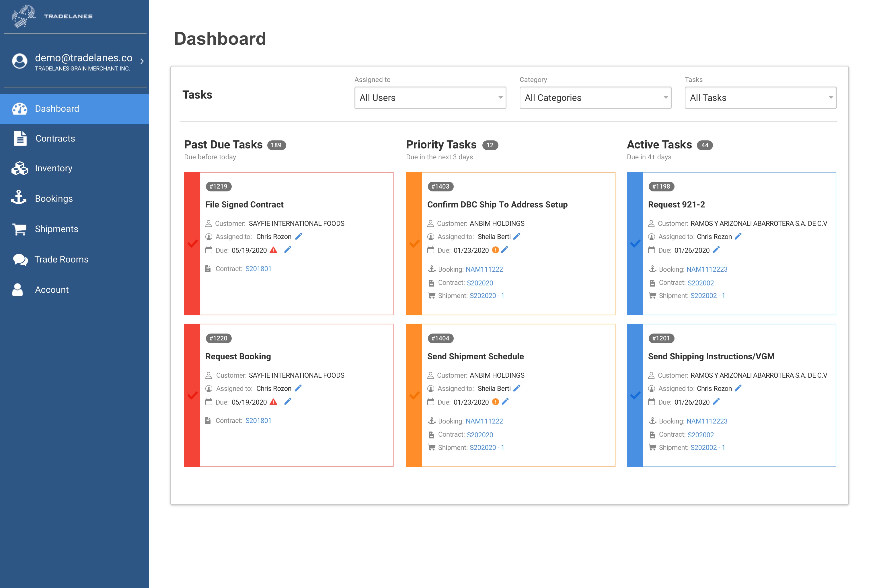Image resolution: width=881 pixels, height=588 pixels.
Task: Mark File Signed Contract task complete
Action: pyautogui.click(x=192, y=244)
